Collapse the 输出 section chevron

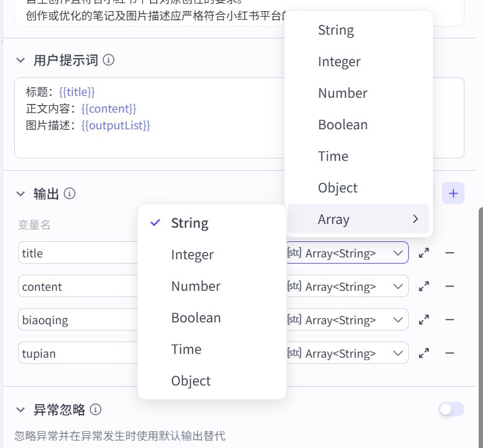tap(20, 194)
